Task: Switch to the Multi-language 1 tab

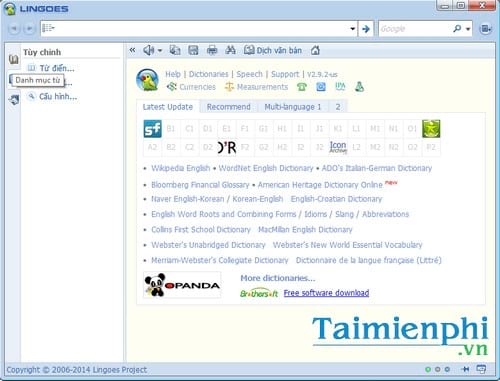Action: pyautogui.click(x=293, y=107)
